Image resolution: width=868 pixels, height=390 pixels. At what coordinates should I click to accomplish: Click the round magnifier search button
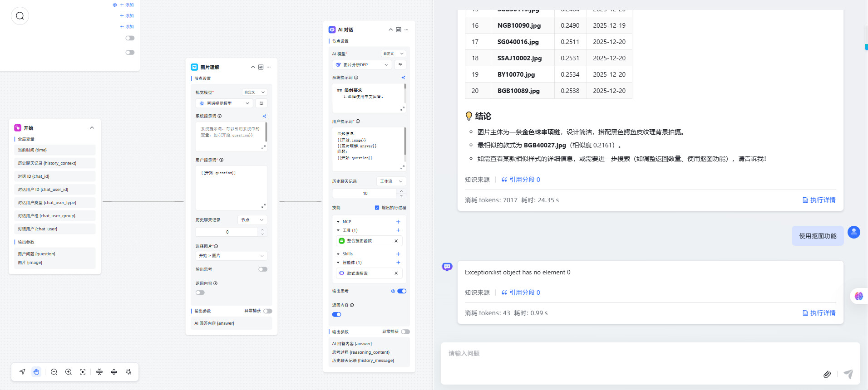point(20,16)
